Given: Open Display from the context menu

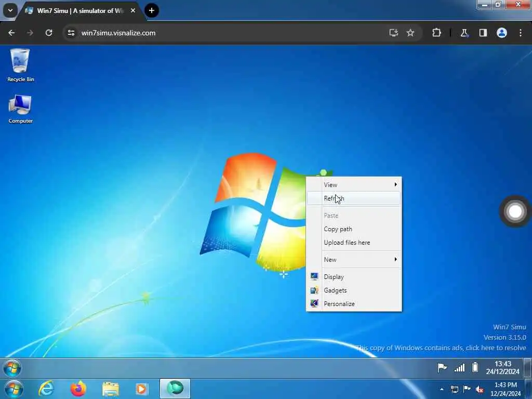Looking at the screenshot, I should point(354,277).
